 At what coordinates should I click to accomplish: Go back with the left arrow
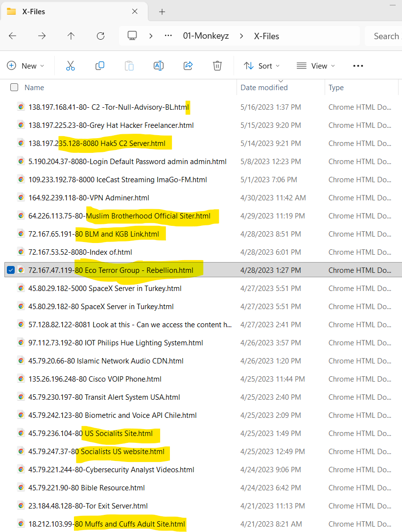pyautogui.click(x=13, y=36)
